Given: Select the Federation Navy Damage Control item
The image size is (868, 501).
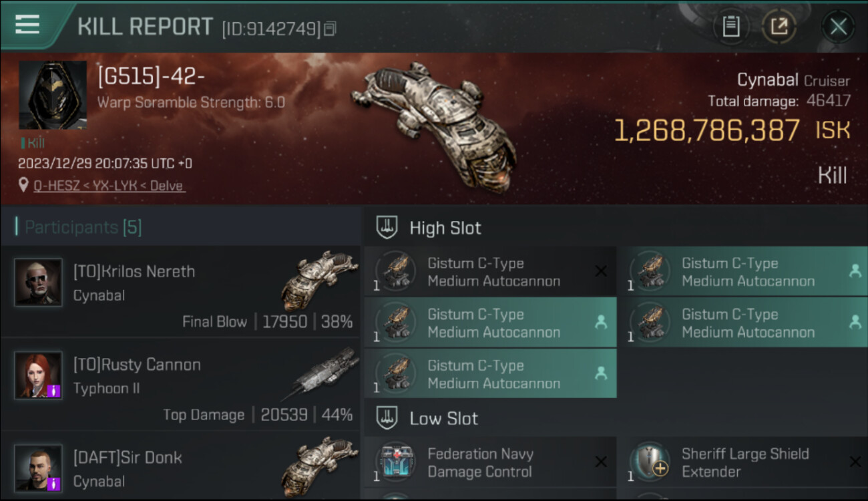Looking at the screenshot, I should pos(481,462).
